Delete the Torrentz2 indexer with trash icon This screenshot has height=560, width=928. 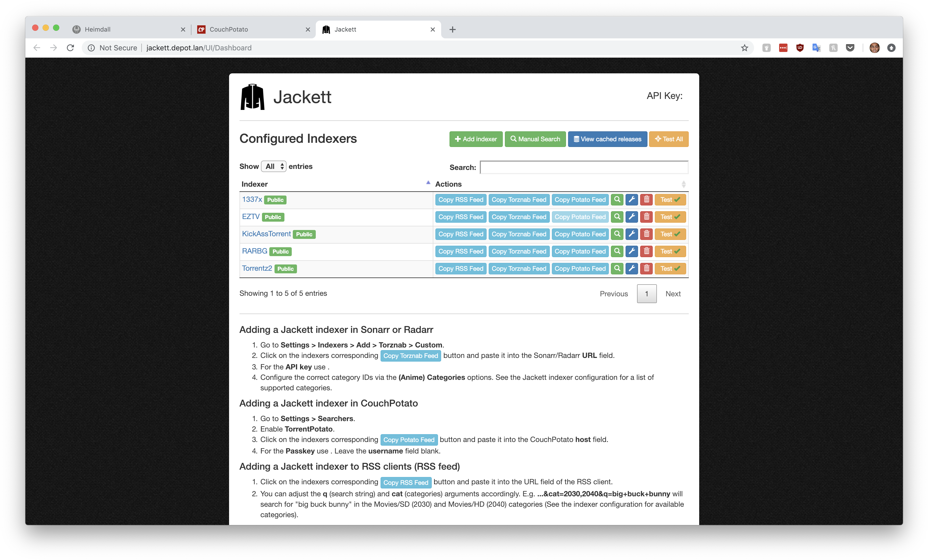[647, 269]
